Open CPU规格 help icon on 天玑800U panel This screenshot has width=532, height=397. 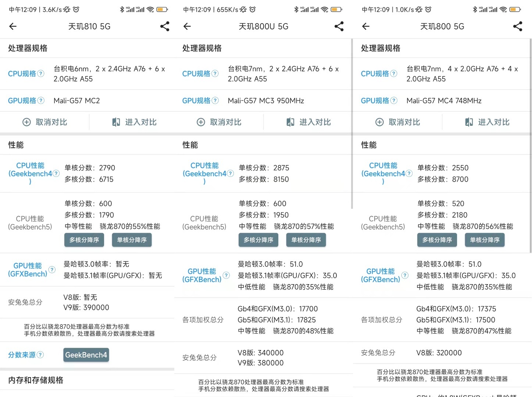coord(215,74)
